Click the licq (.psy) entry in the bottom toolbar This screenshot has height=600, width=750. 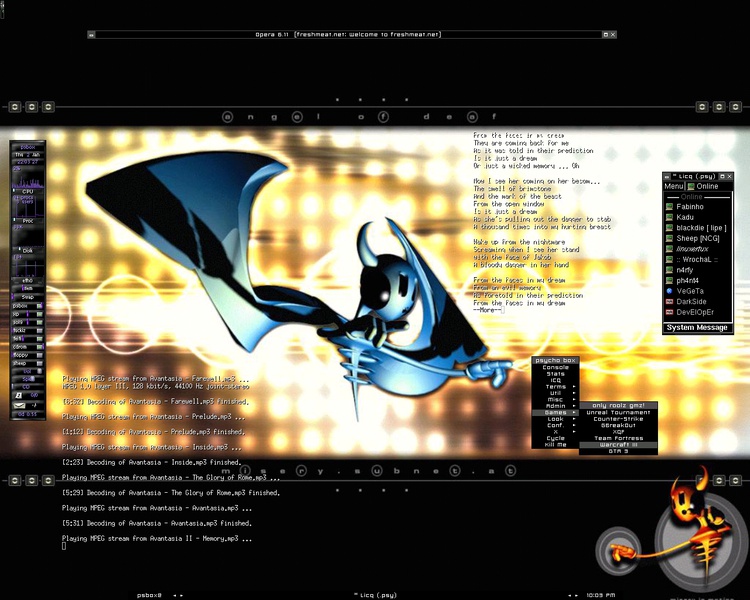tap(375, 595)
